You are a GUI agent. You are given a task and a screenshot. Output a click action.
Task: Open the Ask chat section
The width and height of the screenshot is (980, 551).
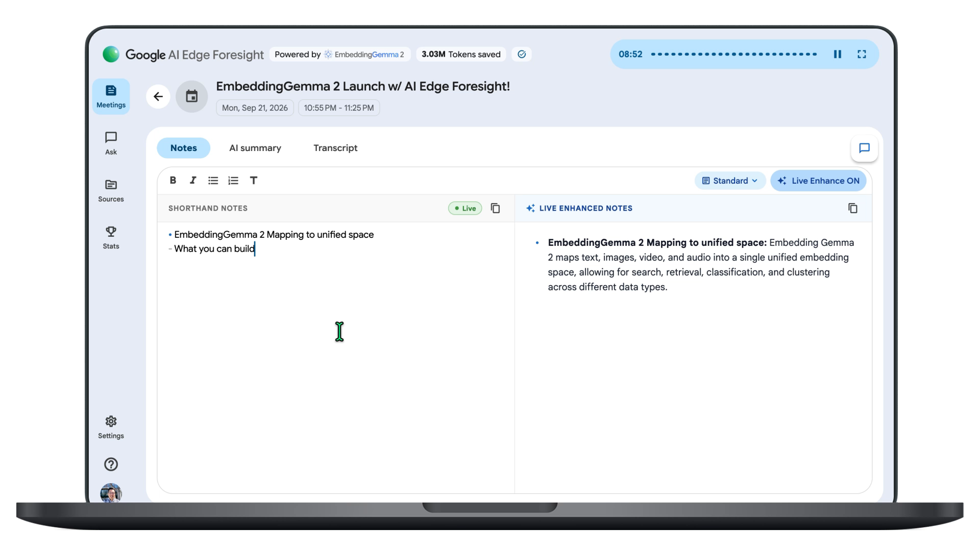coord(111,143)
